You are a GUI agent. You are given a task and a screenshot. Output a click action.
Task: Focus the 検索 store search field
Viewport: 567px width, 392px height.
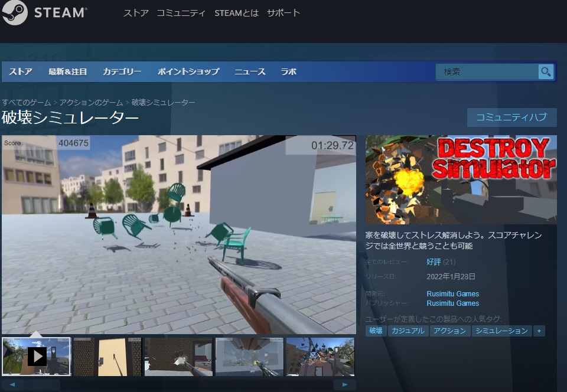(487, 72)
